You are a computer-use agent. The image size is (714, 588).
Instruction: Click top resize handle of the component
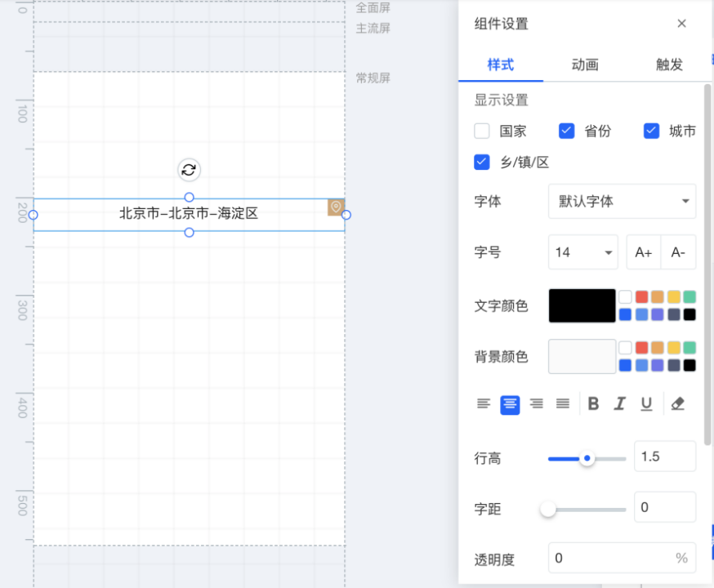[x=189, y=198]
